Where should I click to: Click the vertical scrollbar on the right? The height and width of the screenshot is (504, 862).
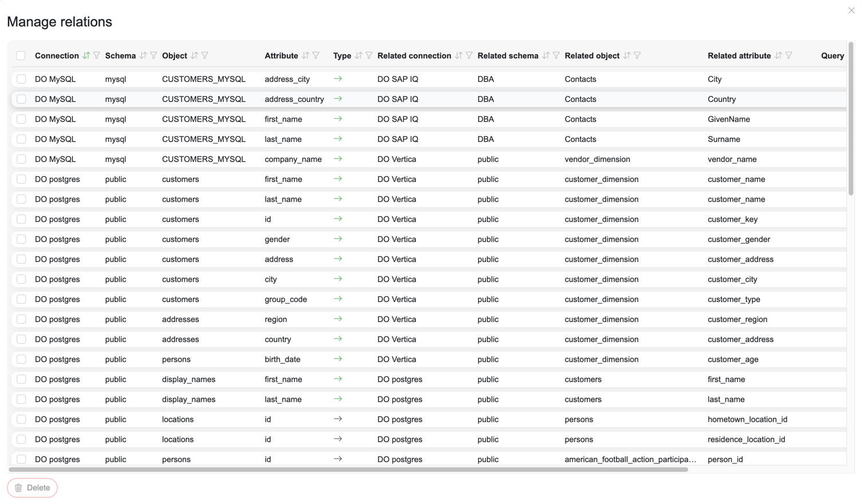pos(851,120)
